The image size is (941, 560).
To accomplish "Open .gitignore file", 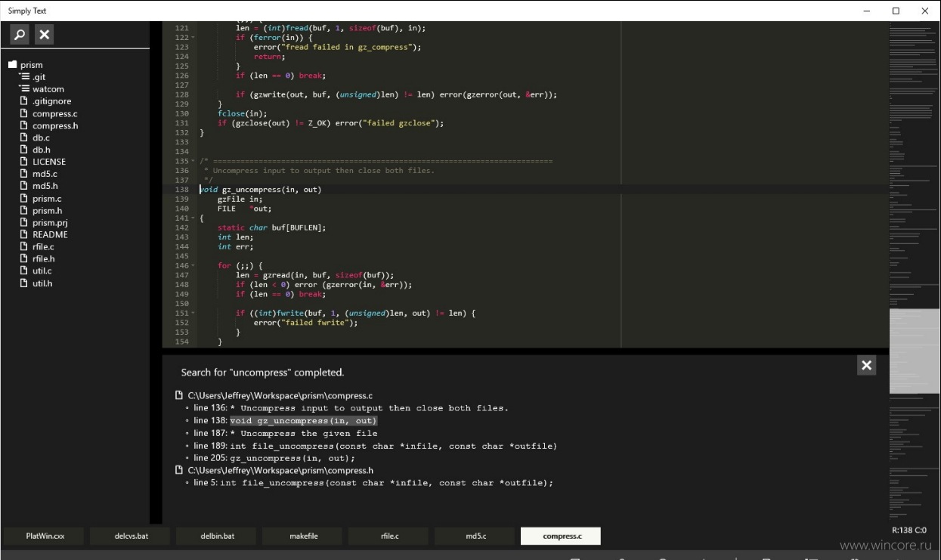I will (x=51, y=101).
